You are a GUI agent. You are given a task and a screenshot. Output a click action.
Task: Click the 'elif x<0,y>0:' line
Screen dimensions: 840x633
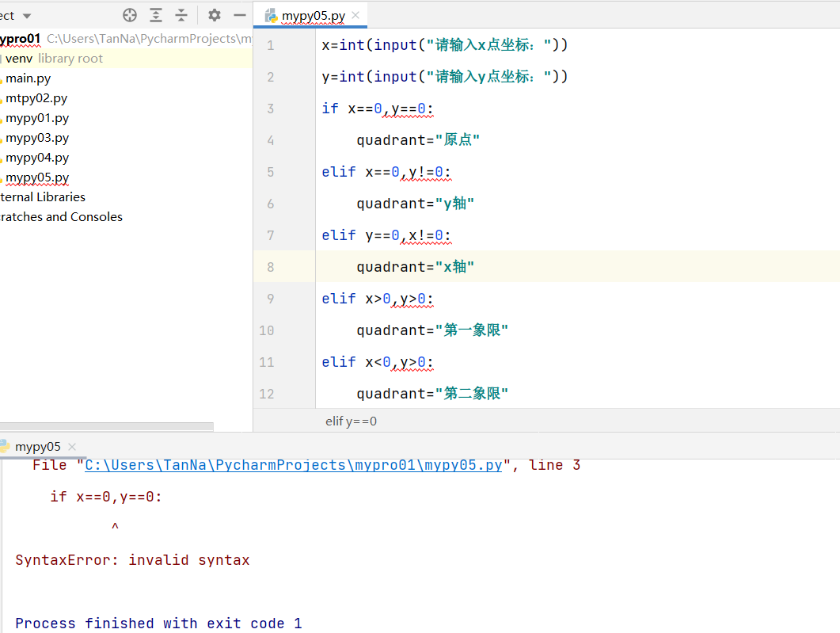coord(378,362)
